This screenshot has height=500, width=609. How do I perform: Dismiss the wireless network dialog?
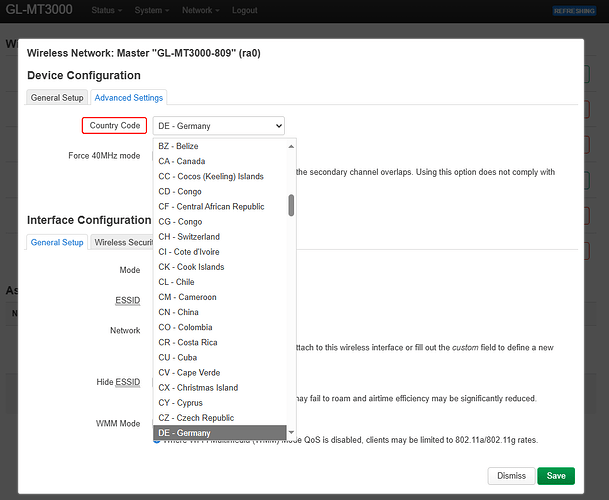(x=510, y=476)
